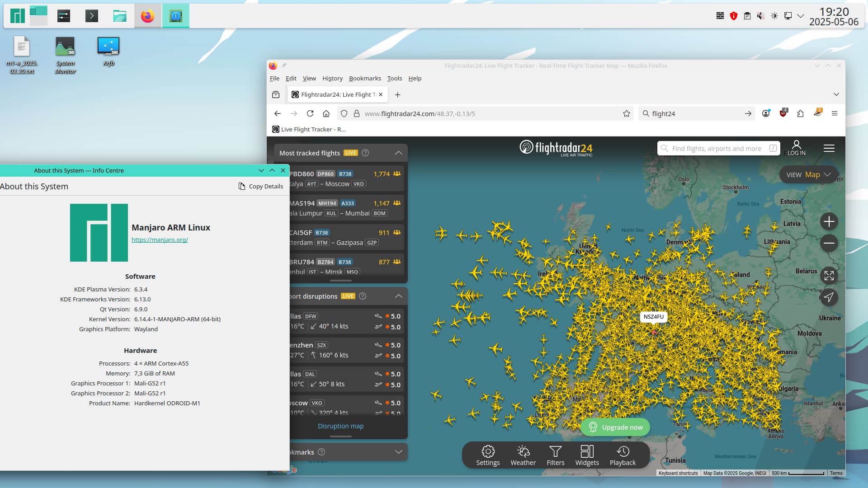Open the Firefox Edit menu
Screen dimensions: 868x488
[x=291, y=78]
